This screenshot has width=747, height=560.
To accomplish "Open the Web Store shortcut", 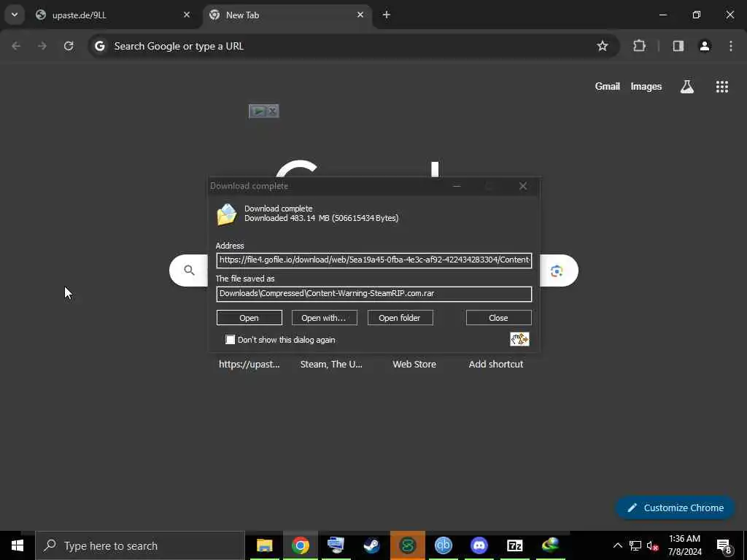I will [x=414, y=365].
